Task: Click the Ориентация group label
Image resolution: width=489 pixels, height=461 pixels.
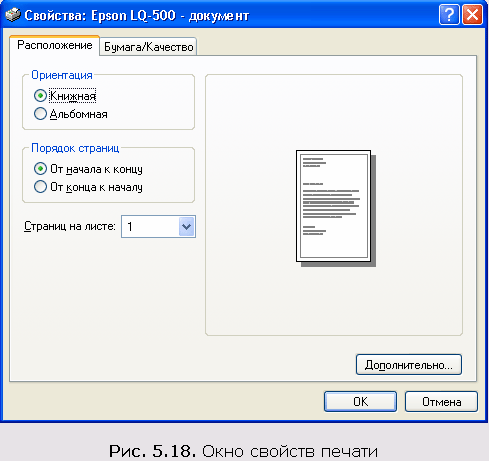Action: tap(62, 75)
